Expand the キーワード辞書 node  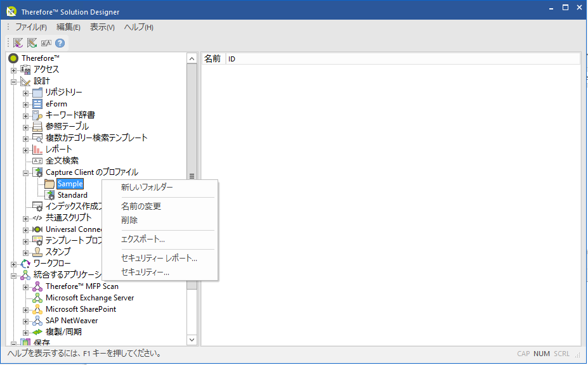(25, 116)
